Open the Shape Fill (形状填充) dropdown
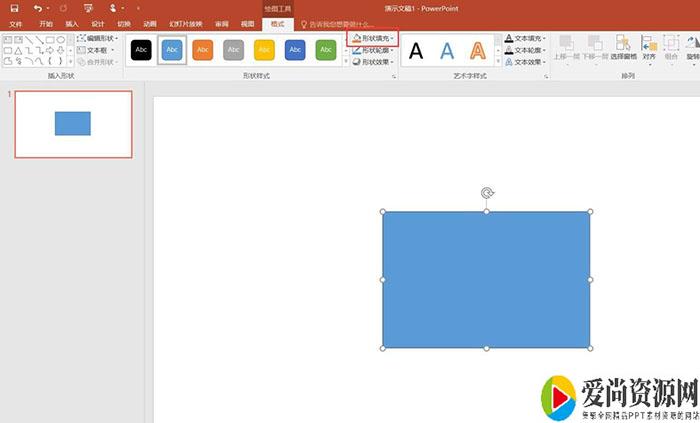This screenshot has height=423, width=700. click(373, 38)
